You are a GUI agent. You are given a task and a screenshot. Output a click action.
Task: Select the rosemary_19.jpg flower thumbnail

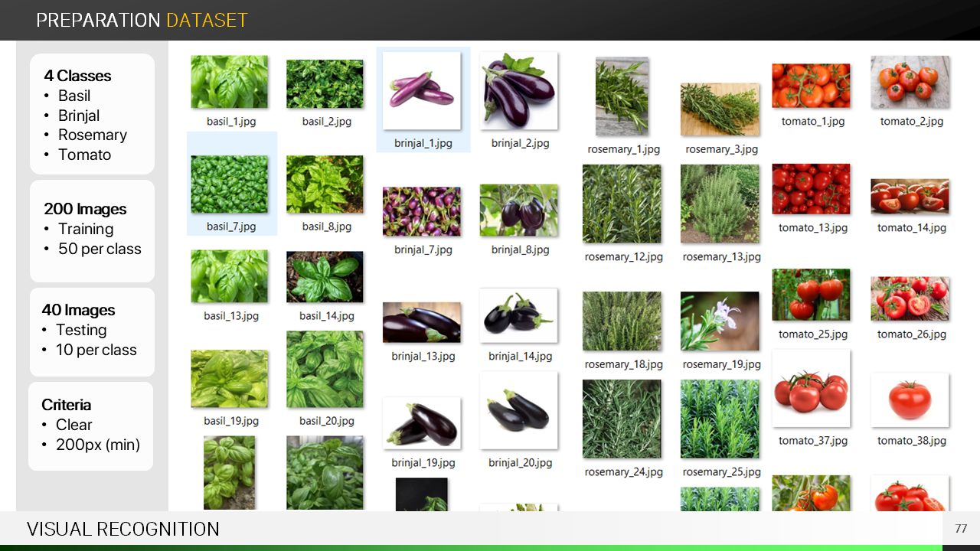(720, 321)
